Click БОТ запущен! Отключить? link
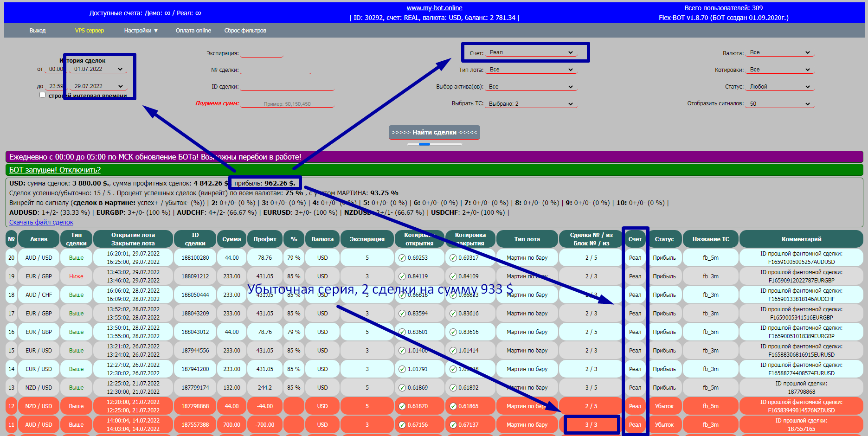 click(x=55, y=170)
